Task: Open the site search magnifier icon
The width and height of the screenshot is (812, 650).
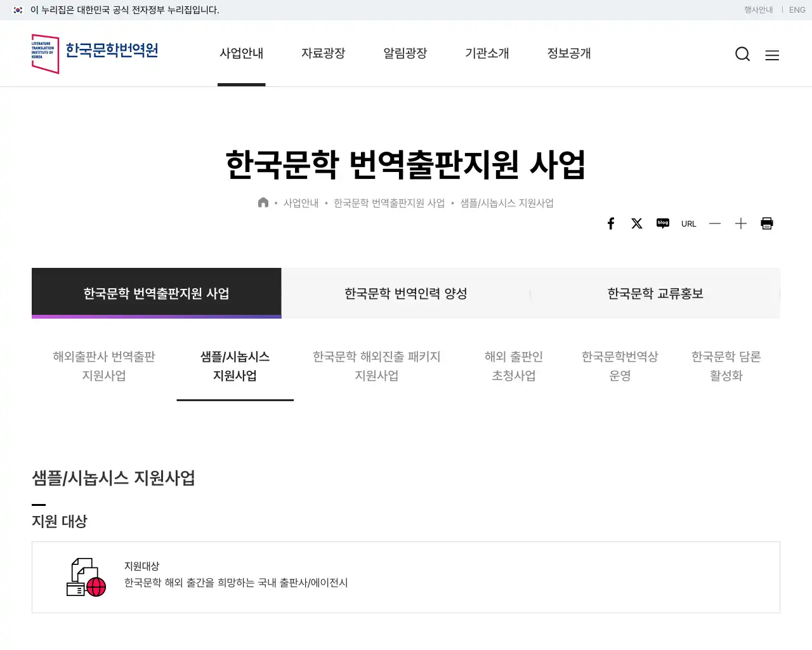Action: click(x=742, y=54)
